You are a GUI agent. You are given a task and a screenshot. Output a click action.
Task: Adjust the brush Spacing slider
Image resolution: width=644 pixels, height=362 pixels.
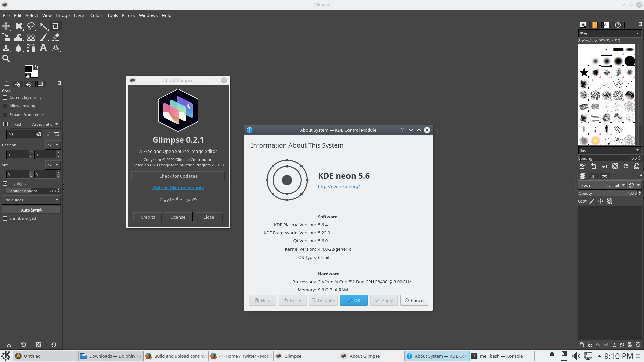[x=609, y=158]
